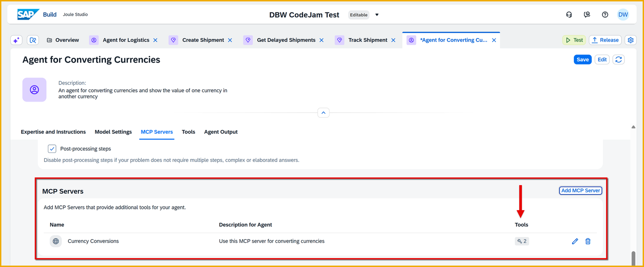Open the settings gear icon next to Release
The width and height of the screenshot is (644, 267).
[631, 40]
